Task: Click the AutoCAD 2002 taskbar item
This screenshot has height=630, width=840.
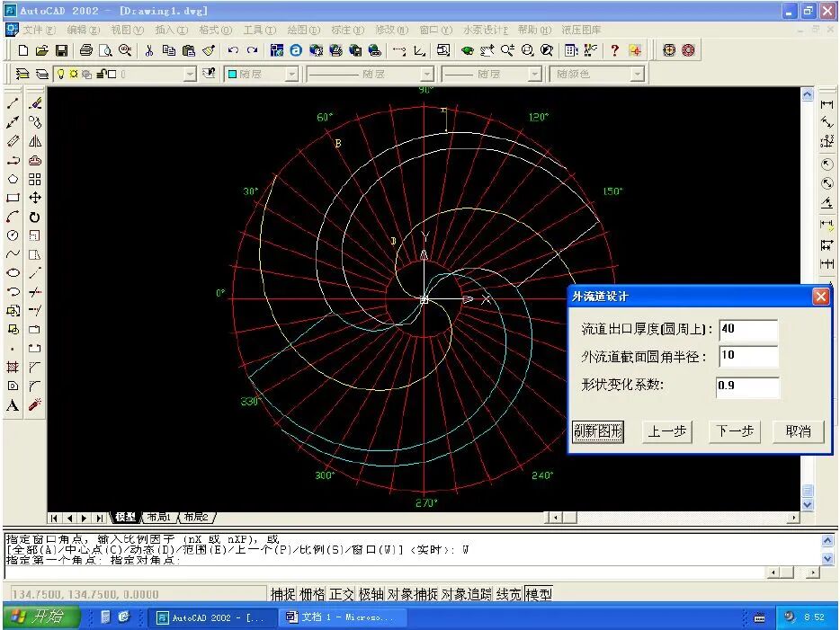Action: [x=213, y=617]
